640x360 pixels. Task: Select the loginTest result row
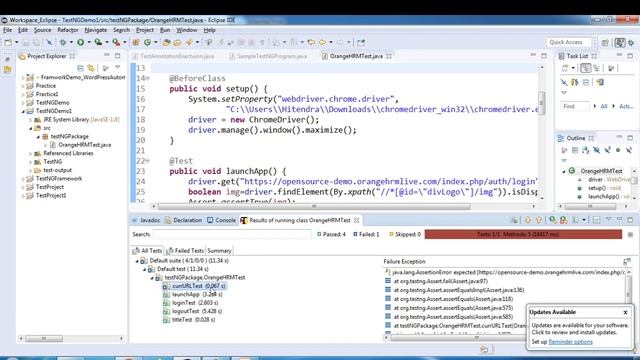coord(191,303)
